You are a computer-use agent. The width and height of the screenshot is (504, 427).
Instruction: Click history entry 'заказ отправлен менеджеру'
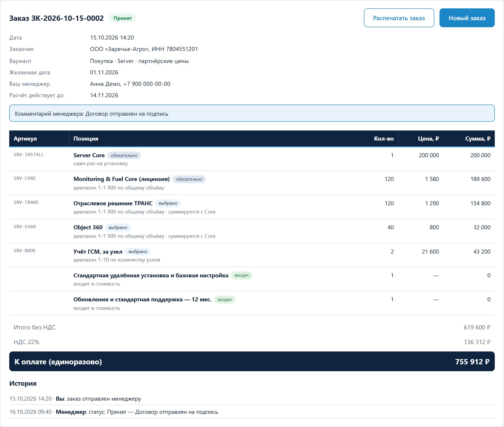pyautogui.click(x=104, y=399)
